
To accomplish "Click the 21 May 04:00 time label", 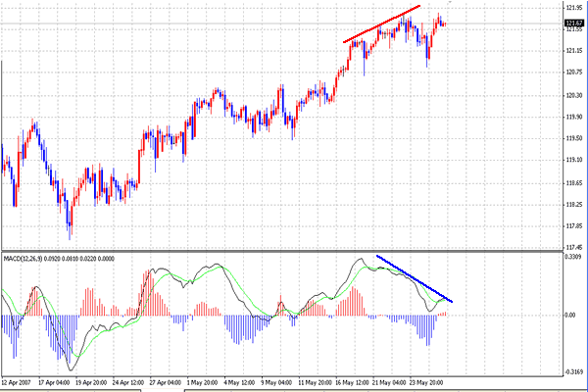I will (x=389, y=383).
